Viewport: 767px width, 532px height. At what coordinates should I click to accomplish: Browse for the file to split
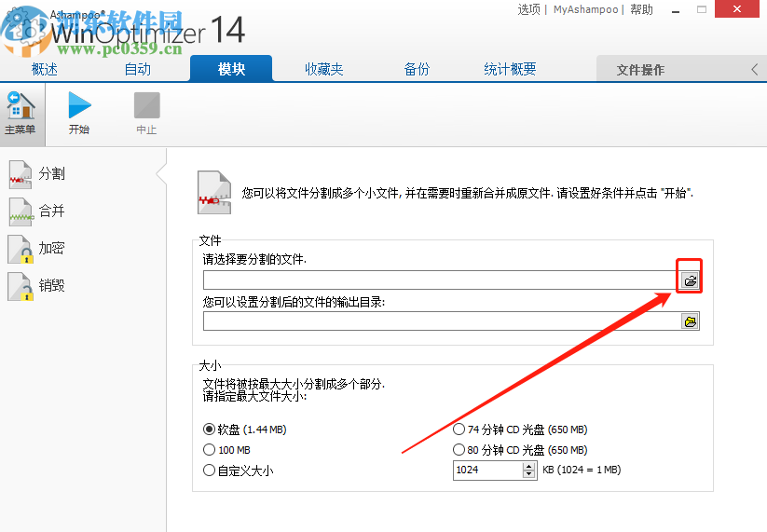click(691, 280)
